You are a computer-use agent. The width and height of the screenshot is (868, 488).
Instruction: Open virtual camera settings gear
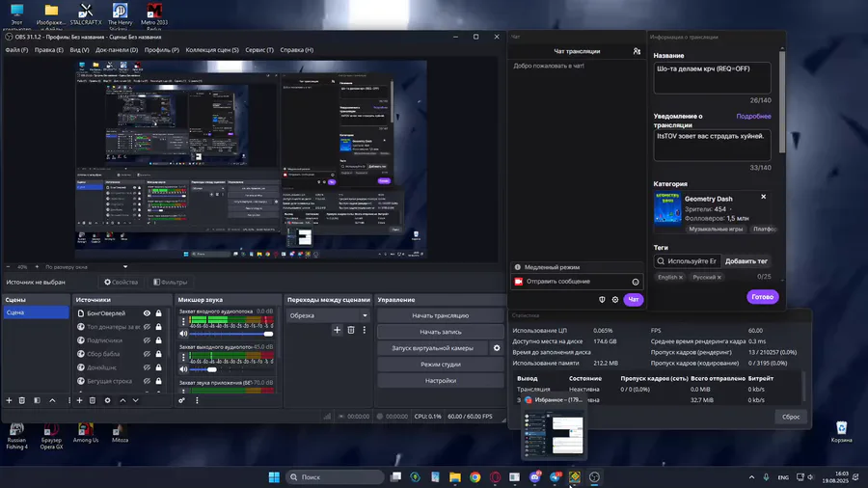click(x=497, y=348)
